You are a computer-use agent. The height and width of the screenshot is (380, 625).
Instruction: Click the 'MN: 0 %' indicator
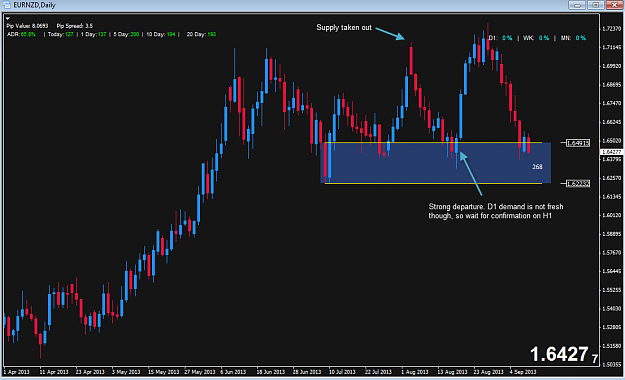click(573, 38)
